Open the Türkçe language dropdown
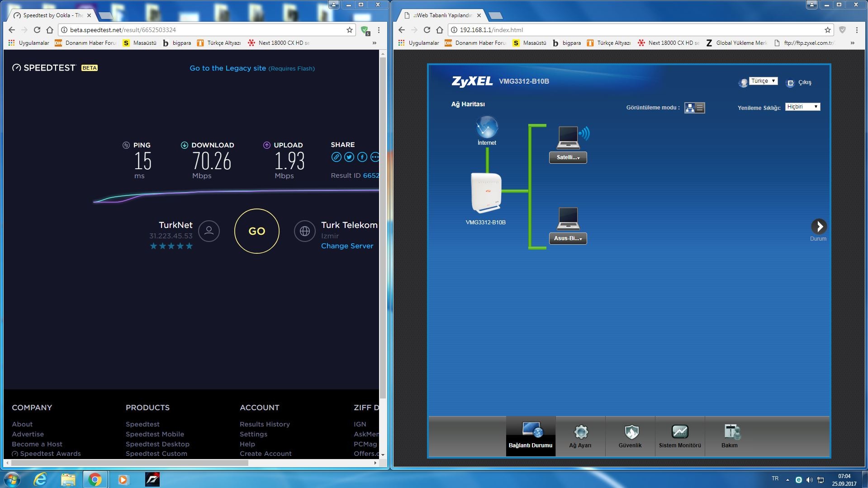Image resolution: width=868 pixels, height=488 pixels. pyautogui.click(x=764, y=81)
